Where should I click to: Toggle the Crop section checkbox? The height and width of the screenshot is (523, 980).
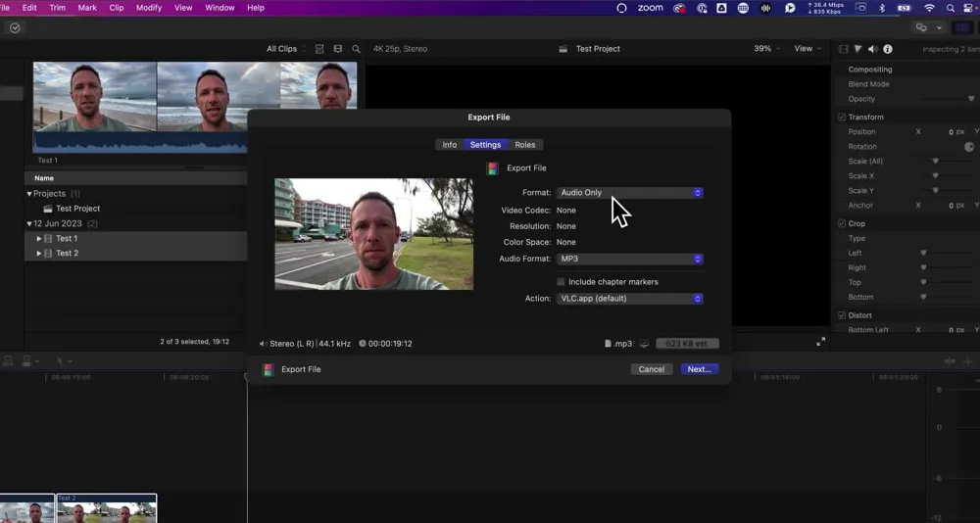coord(842,223)
